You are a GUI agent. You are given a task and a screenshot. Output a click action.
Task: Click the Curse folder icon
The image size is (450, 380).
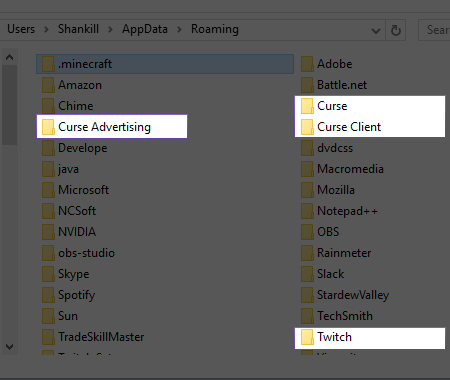pos(307,106)
